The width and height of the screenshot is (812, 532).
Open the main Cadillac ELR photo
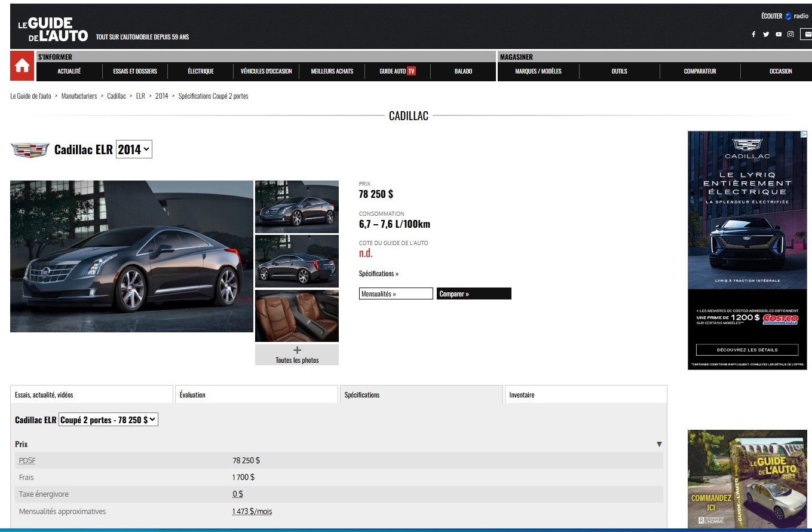tap(132, 256)
